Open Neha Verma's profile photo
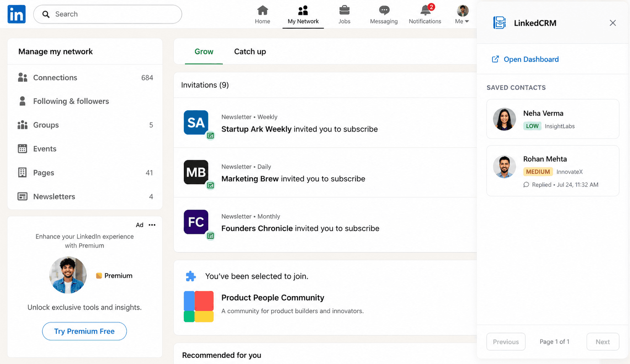 [504, 119]
